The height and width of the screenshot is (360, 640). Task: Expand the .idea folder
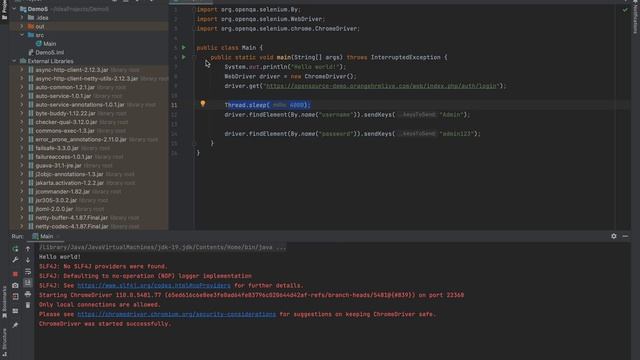(x=22, y=18)
